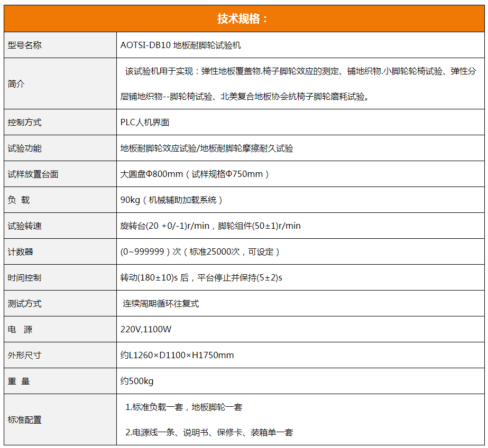Click the orange 技术规格 header bar
The width and height of the screenshot is (488, 448).
[x=244, y=16]
